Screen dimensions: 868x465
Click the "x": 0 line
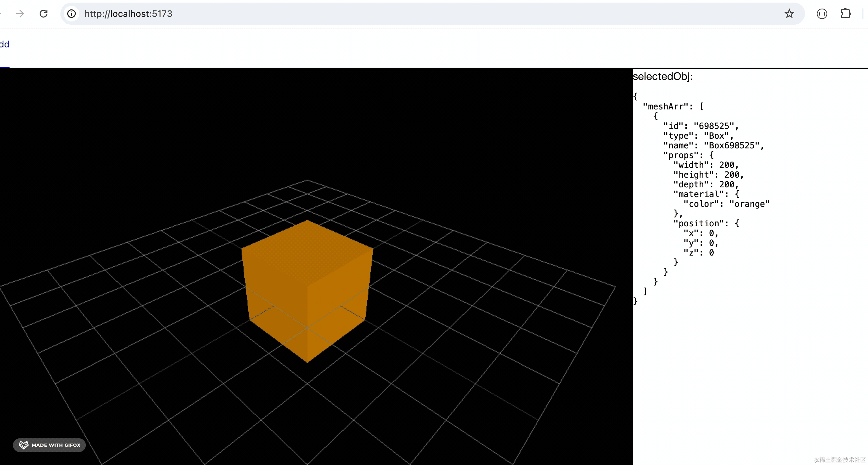point(701,233)
